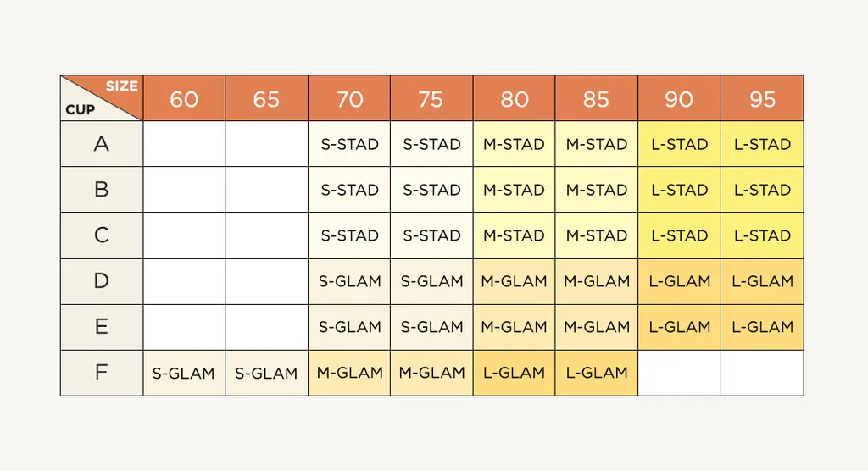Viewport: 868px width, 471px height.
Task: Click empty cell for cup F, size 95
Action: point(762,373)
